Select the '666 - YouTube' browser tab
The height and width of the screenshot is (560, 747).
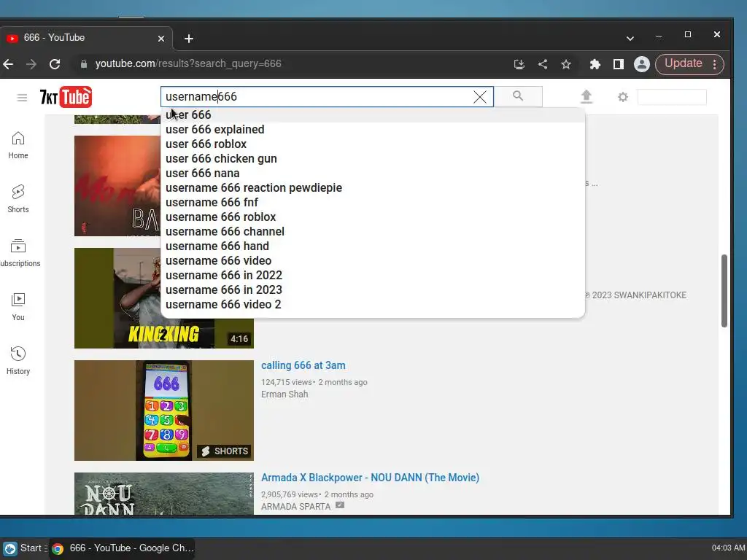(x=85, y=38)
